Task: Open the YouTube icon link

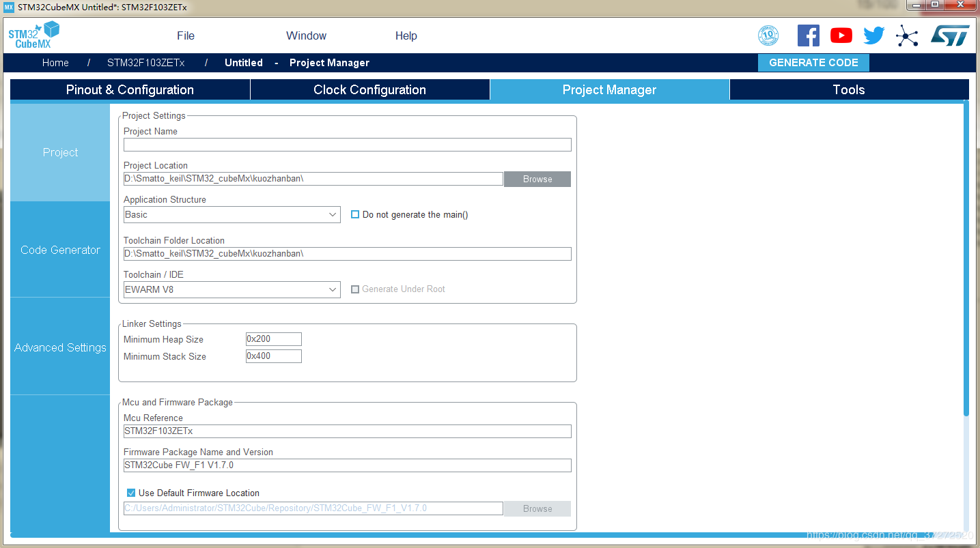Action: [x=841, y=35]
